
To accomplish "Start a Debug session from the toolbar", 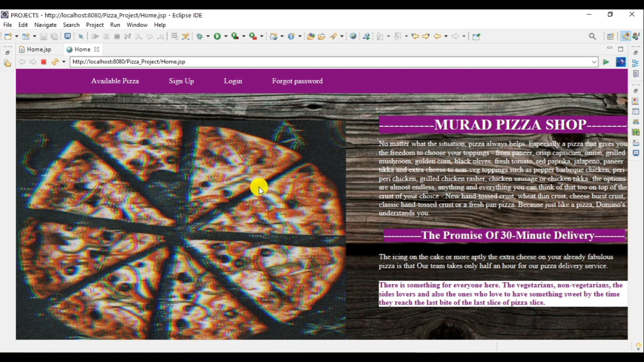I will tap(200, 36).
